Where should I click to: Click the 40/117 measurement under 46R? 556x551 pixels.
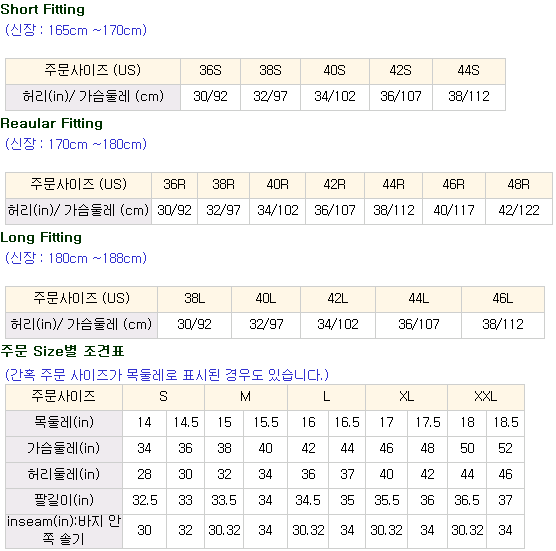[x=454, y=211]
